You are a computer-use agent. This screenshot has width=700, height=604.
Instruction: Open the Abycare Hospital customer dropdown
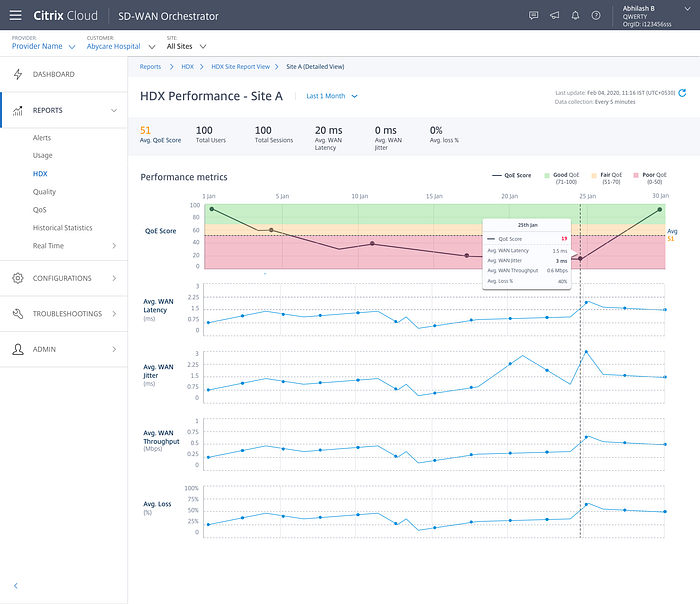click(121, 46)
